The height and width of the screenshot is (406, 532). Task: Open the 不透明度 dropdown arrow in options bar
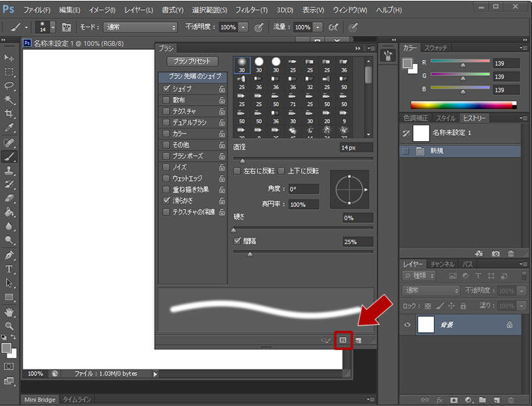point(243,27)
